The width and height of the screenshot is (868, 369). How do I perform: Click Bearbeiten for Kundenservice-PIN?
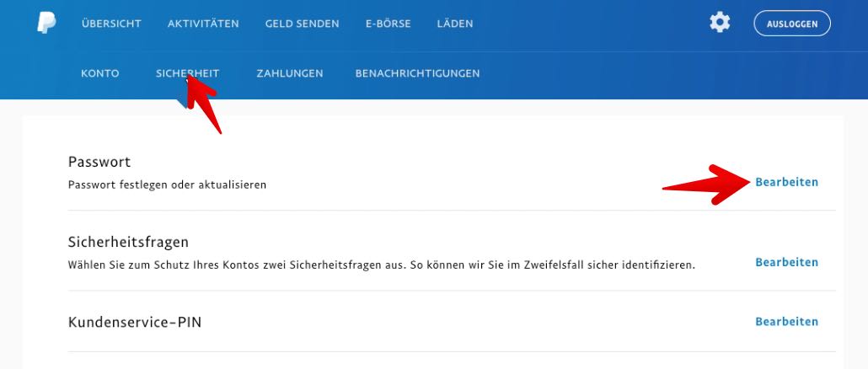coord(786,322)
